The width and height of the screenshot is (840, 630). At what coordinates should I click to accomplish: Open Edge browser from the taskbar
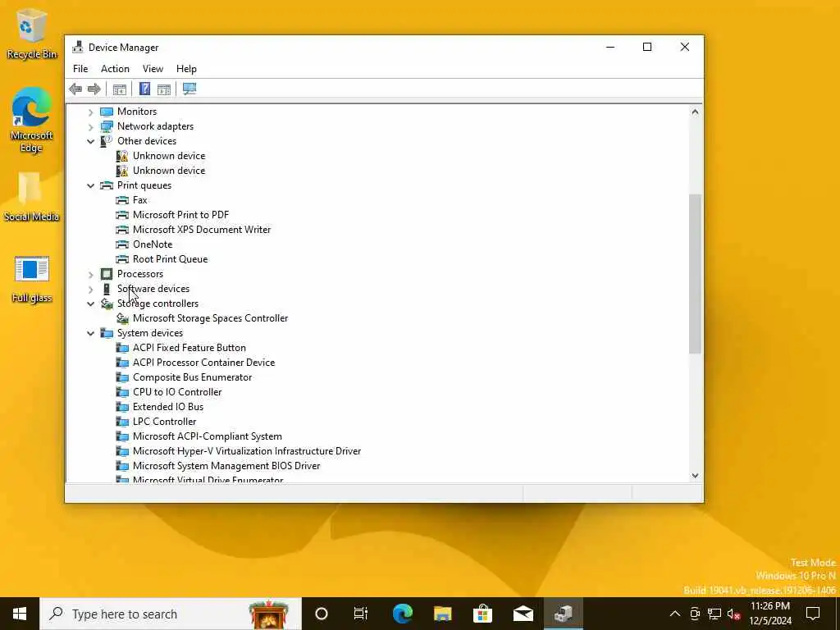[402, 614]
